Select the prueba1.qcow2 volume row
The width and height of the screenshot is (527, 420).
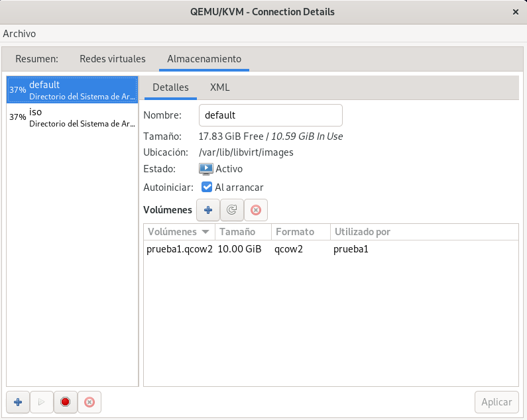[331, 249]
